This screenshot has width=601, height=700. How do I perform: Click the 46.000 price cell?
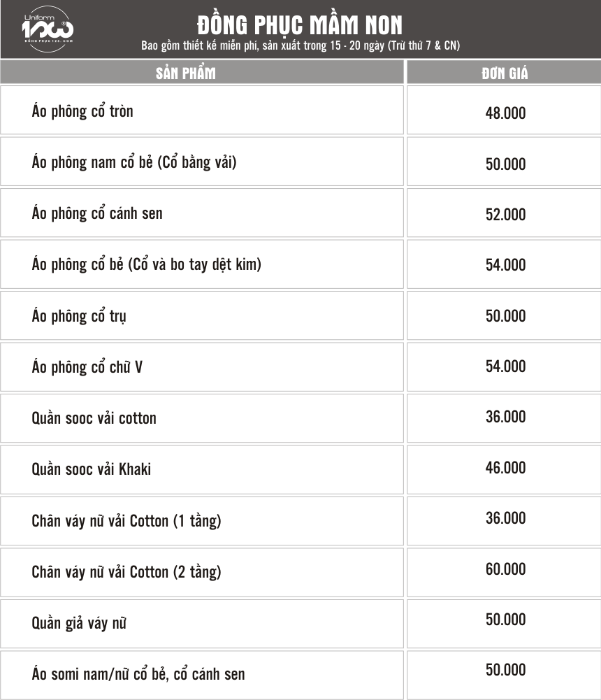(504, 470)
